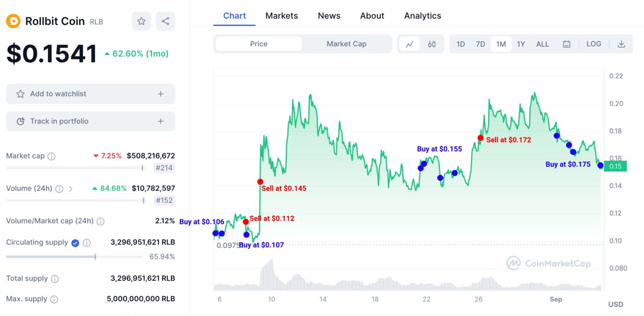Select the line chart view icon

(x=410, y=44)
